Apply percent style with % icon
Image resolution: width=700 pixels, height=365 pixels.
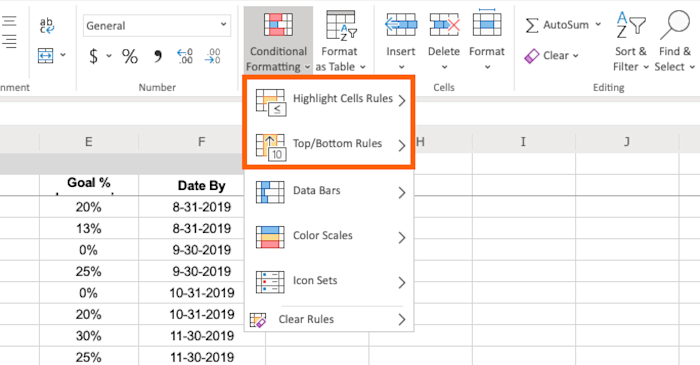[130, 57]
